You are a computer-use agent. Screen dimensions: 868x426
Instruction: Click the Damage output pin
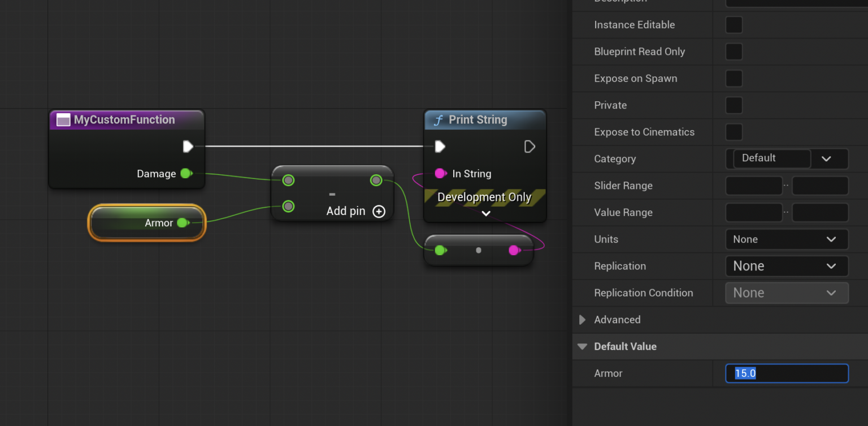point(186,174)
